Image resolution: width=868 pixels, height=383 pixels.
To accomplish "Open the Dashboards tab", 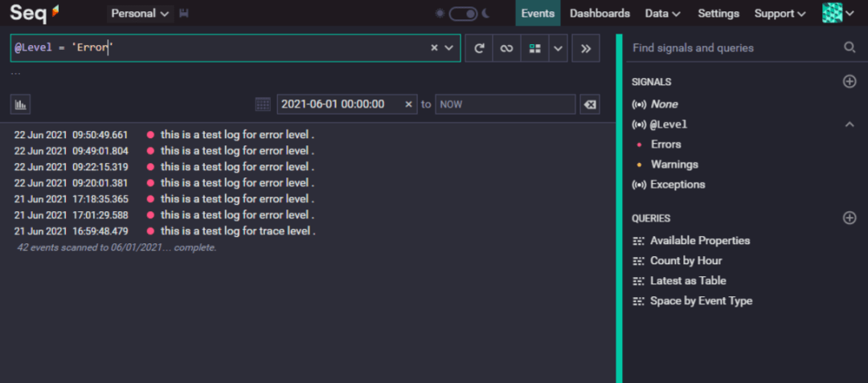I will (600, 14).
